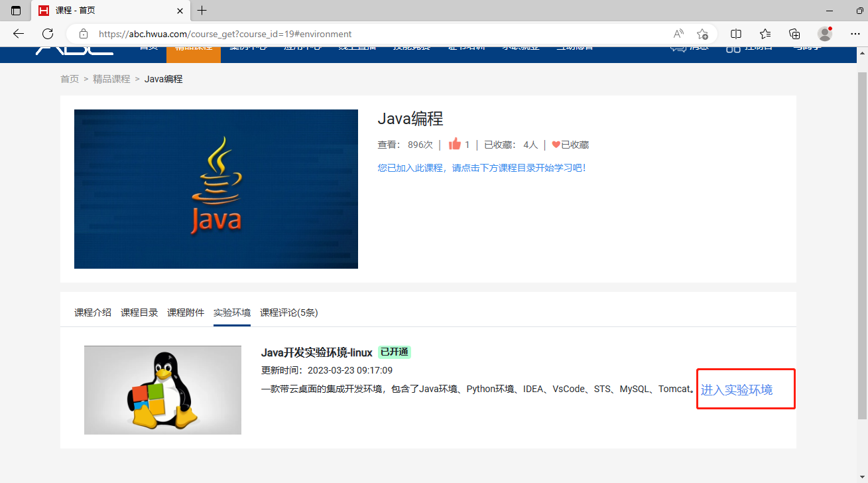Click the 查看: 896次 view count
Screen dimensions: 868x483
coord(405,145)
